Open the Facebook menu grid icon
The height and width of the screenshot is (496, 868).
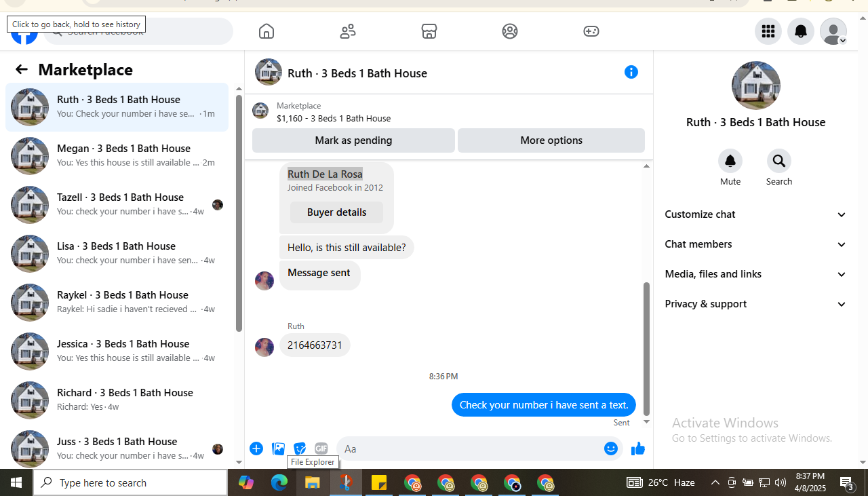[768, 31]
